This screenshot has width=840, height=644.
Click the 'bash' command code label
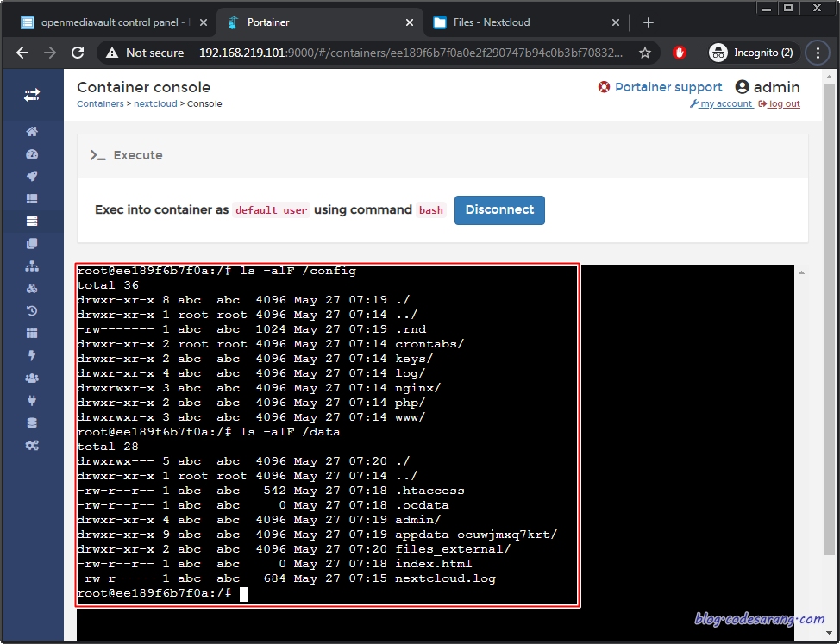(x=431, y=210)
